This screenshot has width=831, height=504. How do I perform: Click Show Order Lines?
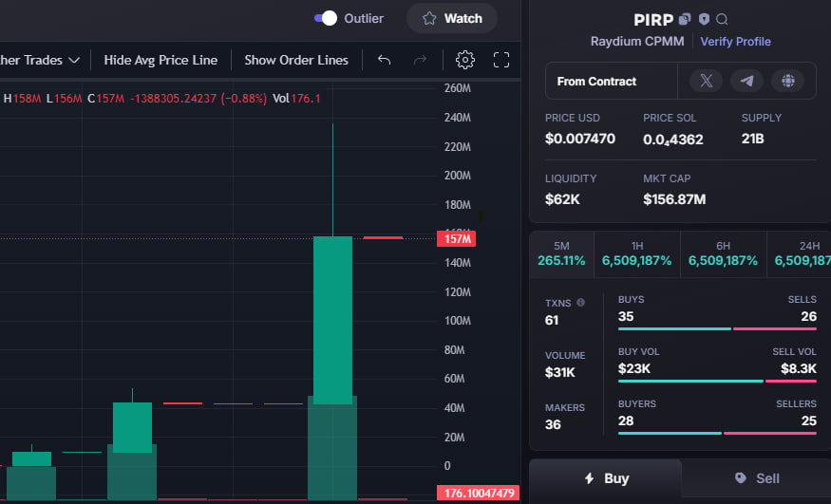pos(296,61)
